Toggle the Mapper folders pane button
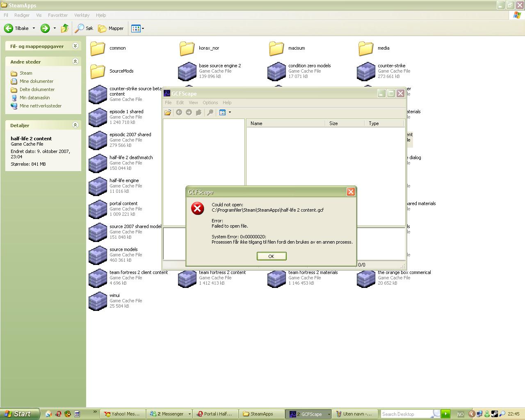This screenshot has height=420, width=525. tap(111, 28)
